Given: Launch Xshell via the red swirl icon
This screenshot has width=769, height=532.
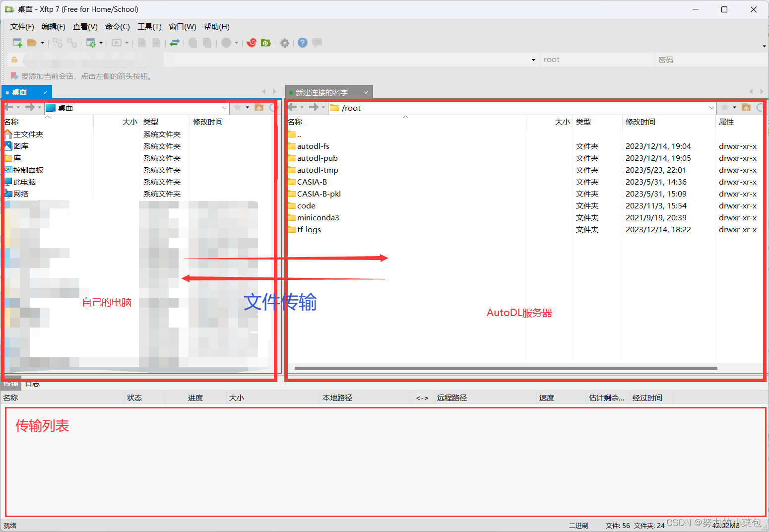Looking at the screenshot, I should coord(252,43).
